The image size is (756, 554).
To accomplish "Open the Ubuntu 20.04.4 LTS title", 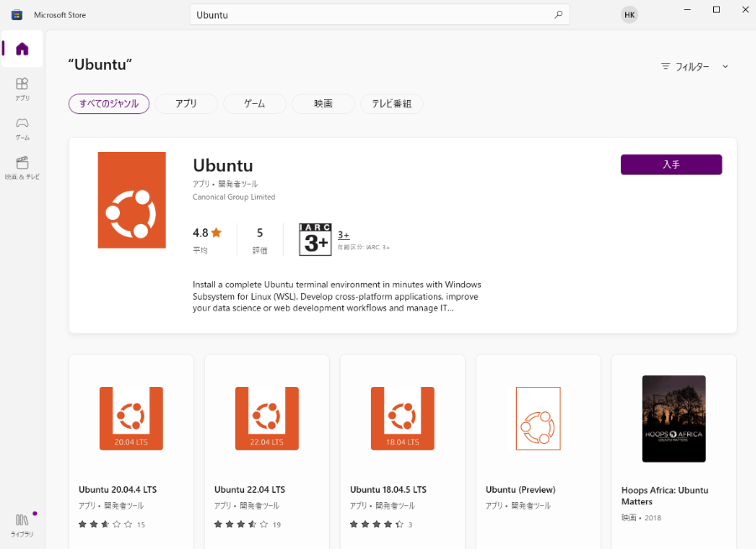I will click(x=117, y=489).
